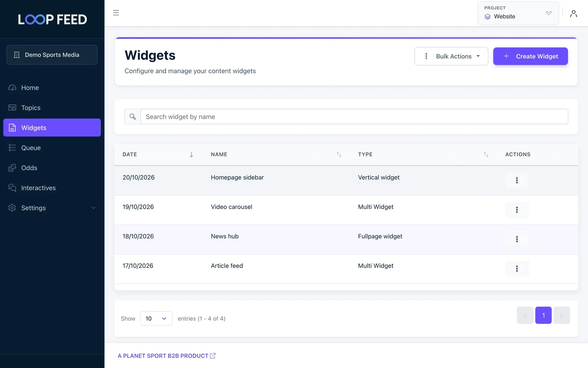Open Topics in the sidebar

(x=52, y=108)
